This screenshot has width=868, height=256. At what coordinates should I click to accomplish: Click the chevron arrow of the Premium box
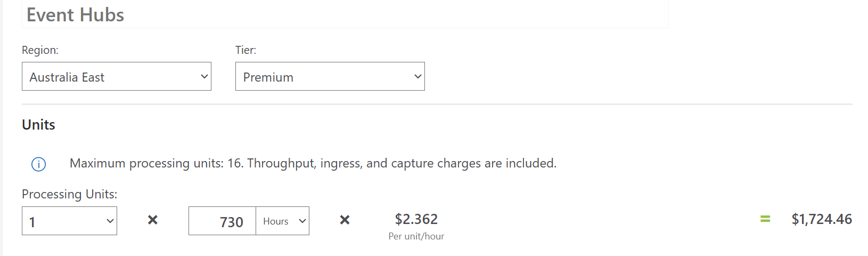click(417, 76)
